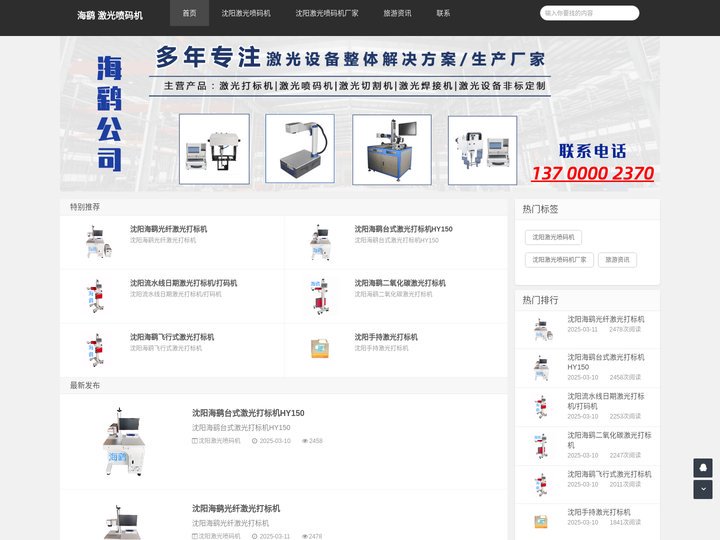Click the 海鸥 激光喷码机 site logo
The height and width of the screenshot is (540, 720).
110,16
